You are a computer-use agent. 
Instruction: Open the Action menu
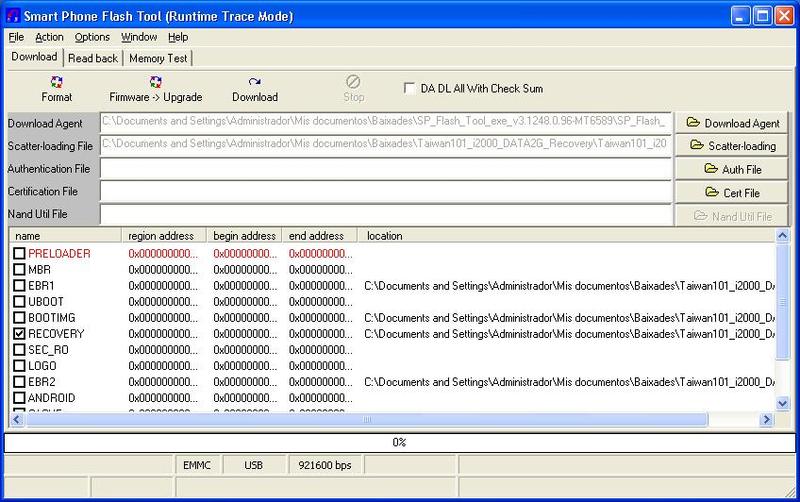click(49, 37)
